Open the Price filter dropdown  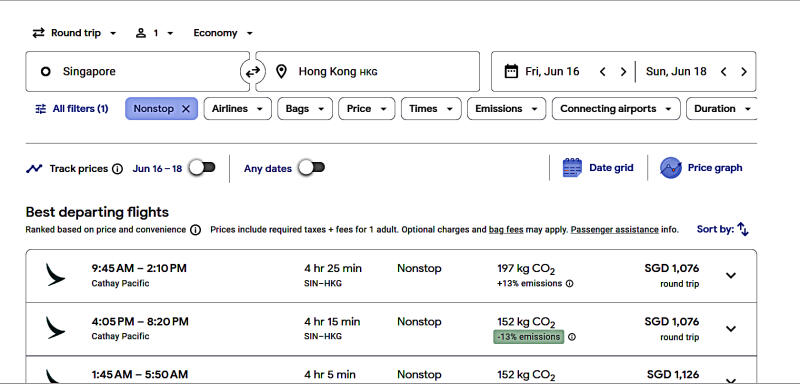click(366, 109)
